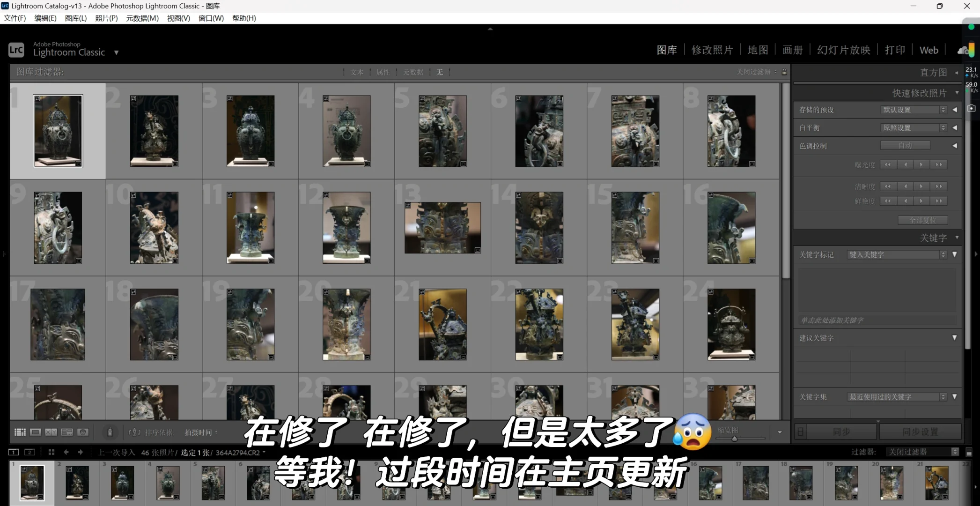Click 自动 tone control button
This screenshot has height=506, width=980.
[905, 145]
